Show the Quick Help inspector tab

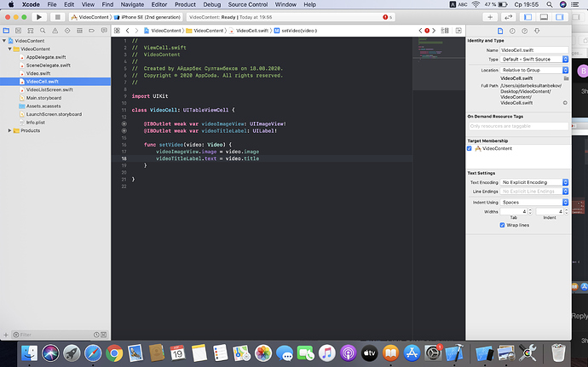(525, 32)
